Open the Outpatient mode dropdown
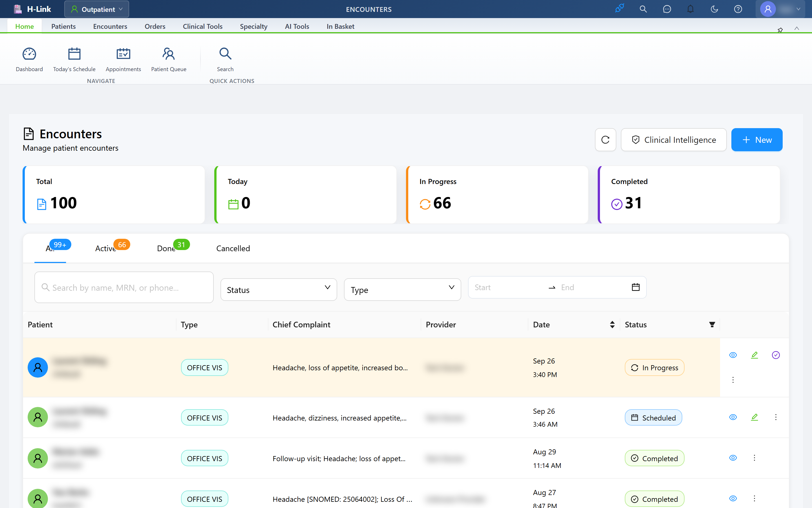The height and width of the screenshot is (508, 812). pyautogui.click(x=97, y=9)
